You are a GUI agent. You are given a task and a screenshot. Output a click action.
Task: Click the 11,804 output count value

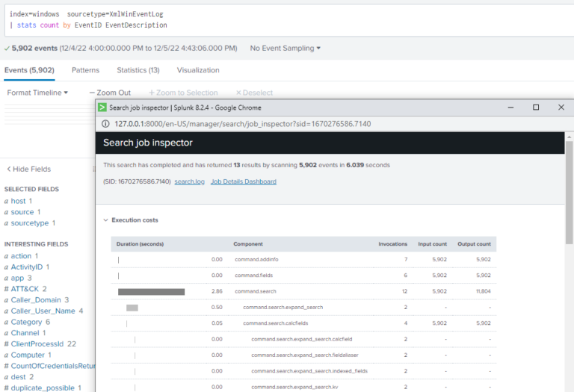click(x=484, y=291)
